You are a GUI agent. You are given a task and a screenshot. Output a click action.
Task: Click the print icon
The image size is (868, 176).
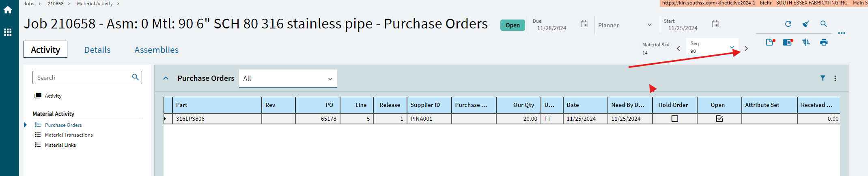[x=824, y=42]
